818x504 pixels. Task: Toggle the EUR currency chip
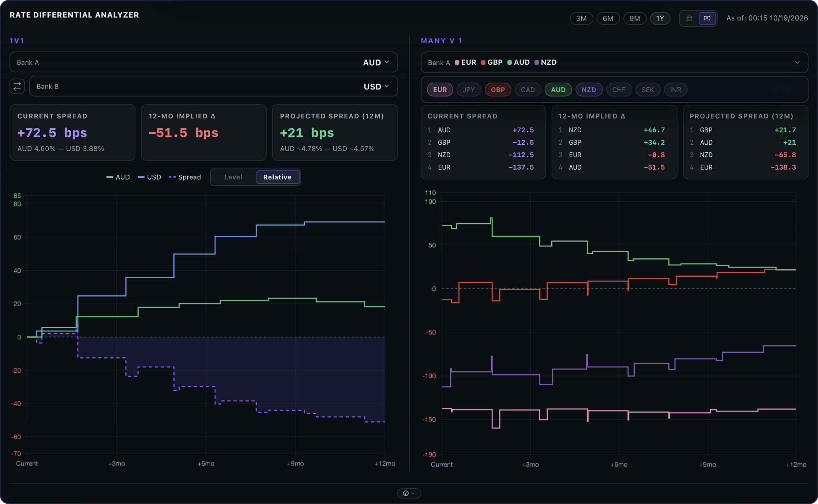(x=440, y=90)
